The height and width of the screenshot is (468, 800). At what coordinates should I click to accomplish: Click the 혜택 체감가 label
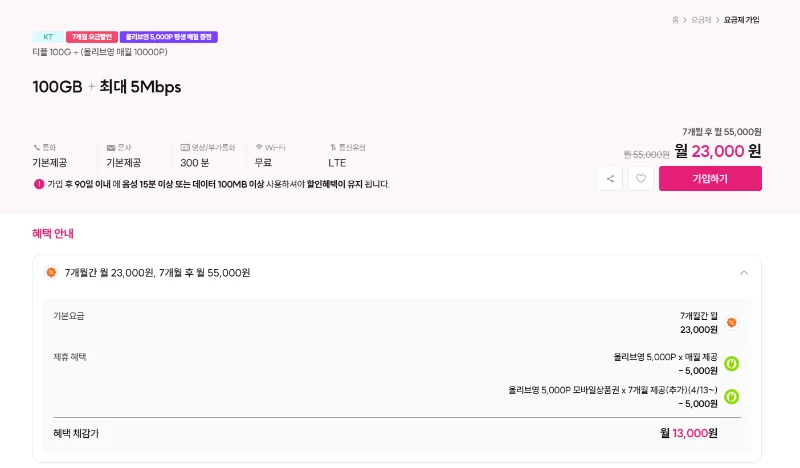coord(76,433)
